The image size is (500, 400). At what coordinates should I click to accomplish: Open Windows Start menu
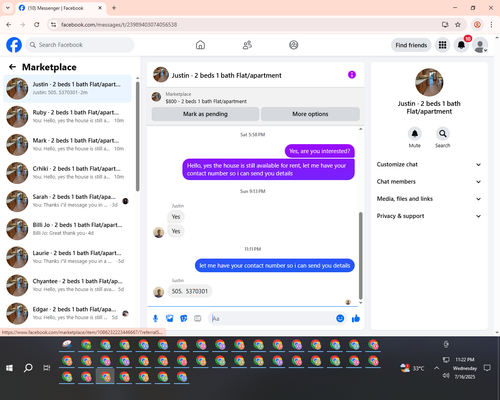pyautogui.click(x=9, y=368)
